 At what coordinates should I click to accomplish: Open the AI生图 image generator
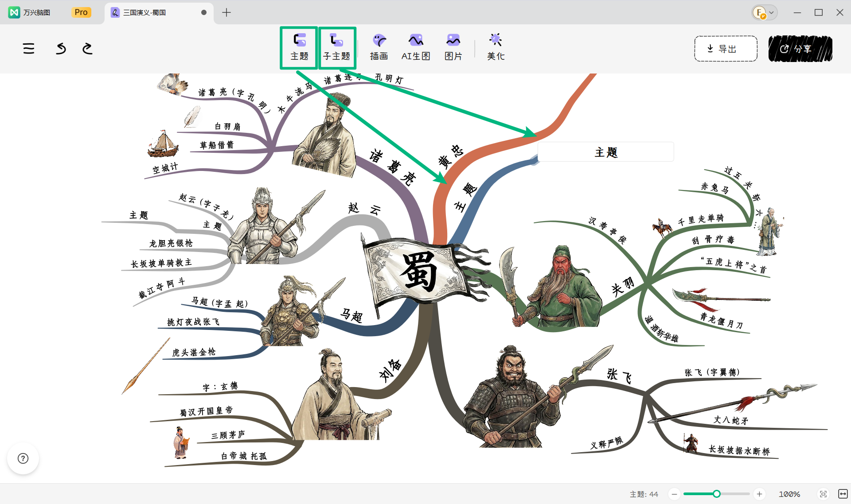click(x=416, y=47)
